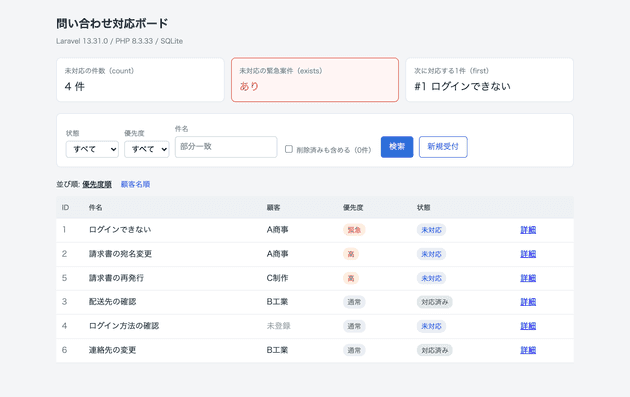Sort by 優先度順 link
This screenshot has height=397, width=630.
(97, 184)
